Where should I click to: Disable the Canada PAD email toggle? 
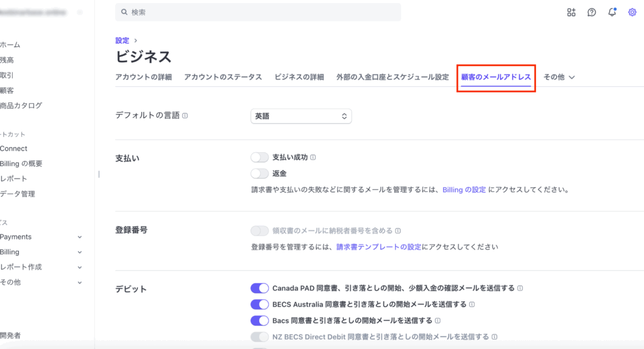click(259, 288)
